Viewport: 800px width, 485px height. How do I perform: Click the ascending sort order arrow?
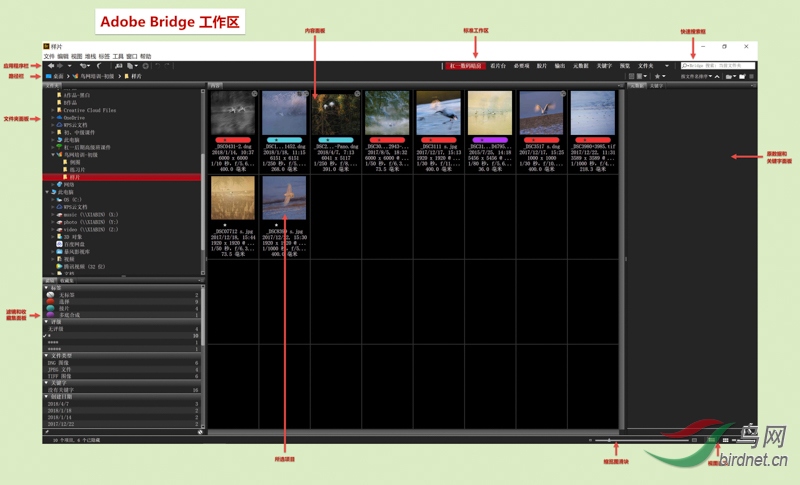coord(718,76)
